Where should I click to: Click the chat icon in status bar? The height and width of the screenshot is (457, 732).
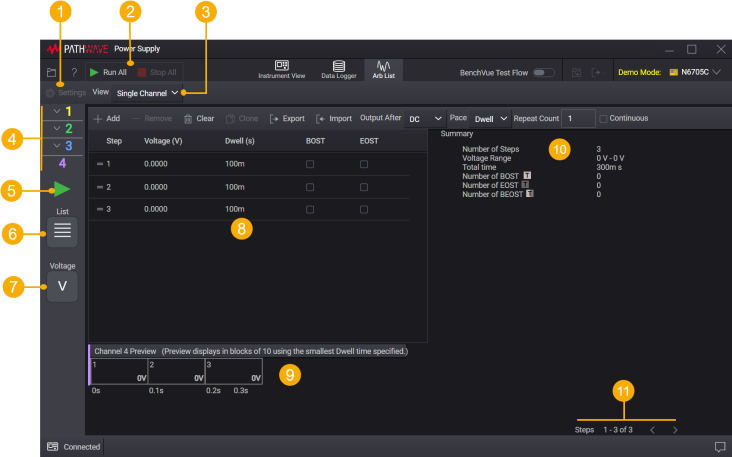coord(719,446)
